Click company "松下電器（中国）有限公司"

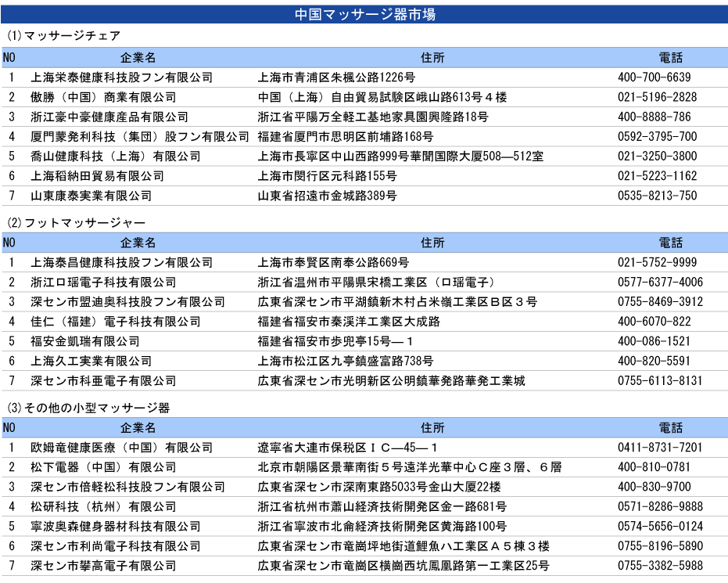[103, 467]
